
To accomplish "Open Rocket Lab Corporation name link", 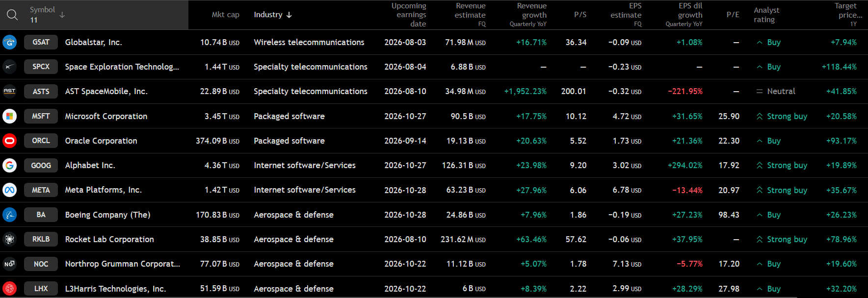I will 109,239.
